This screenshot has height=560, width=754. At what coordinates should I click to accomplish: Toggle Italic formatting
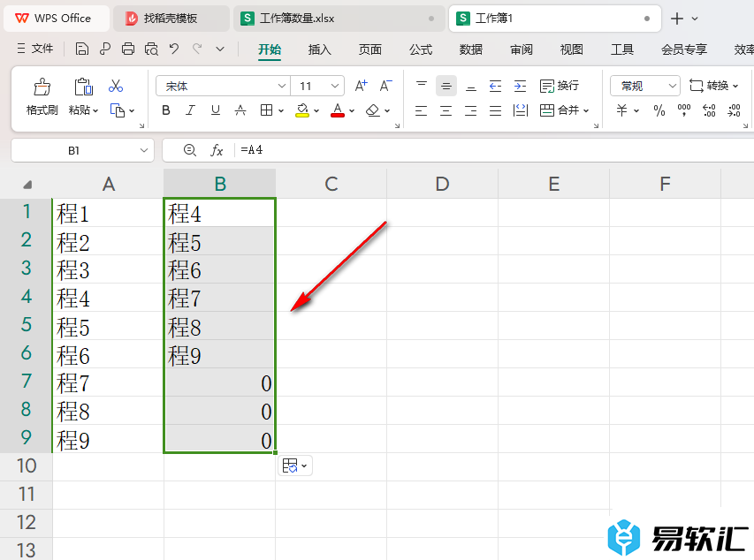point(190,110)
